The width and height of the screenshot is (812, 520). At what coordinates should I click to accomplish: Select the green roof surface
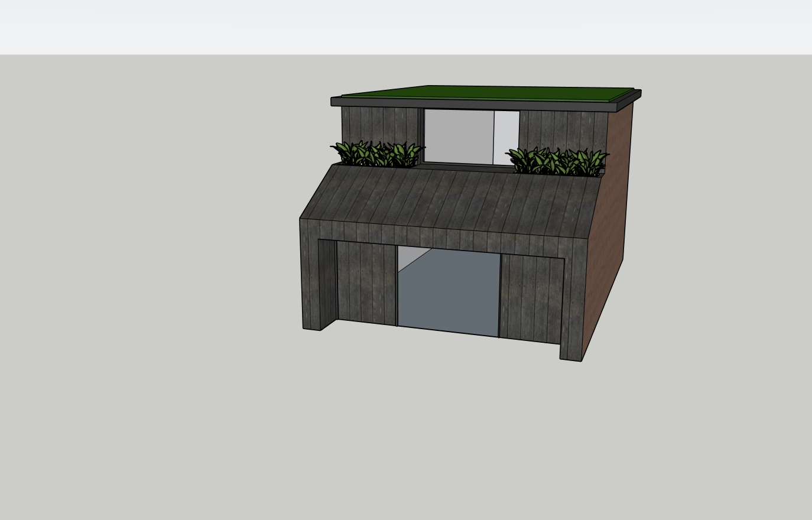tap(485, 93)
